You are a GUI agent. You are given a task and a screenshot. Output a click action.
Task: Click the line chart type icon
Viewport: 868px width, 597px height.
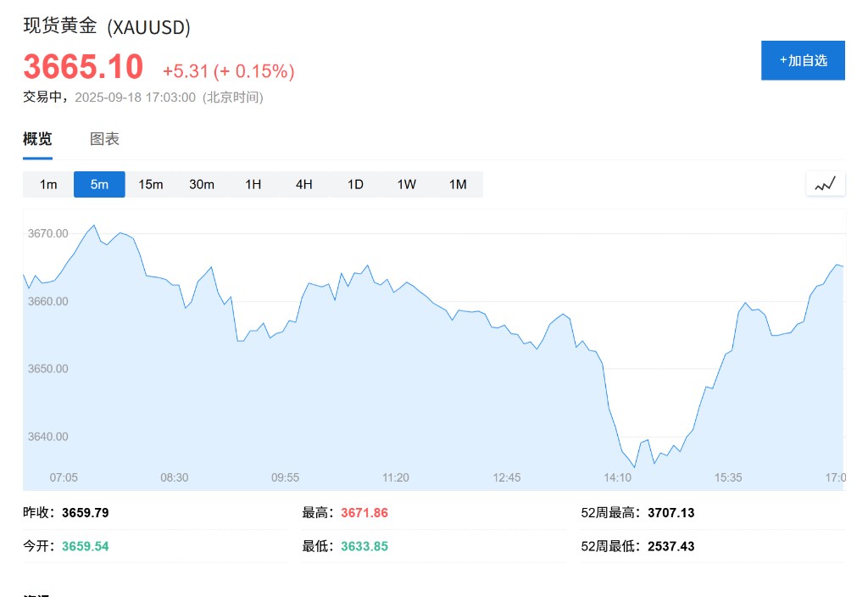pos(825,183)
